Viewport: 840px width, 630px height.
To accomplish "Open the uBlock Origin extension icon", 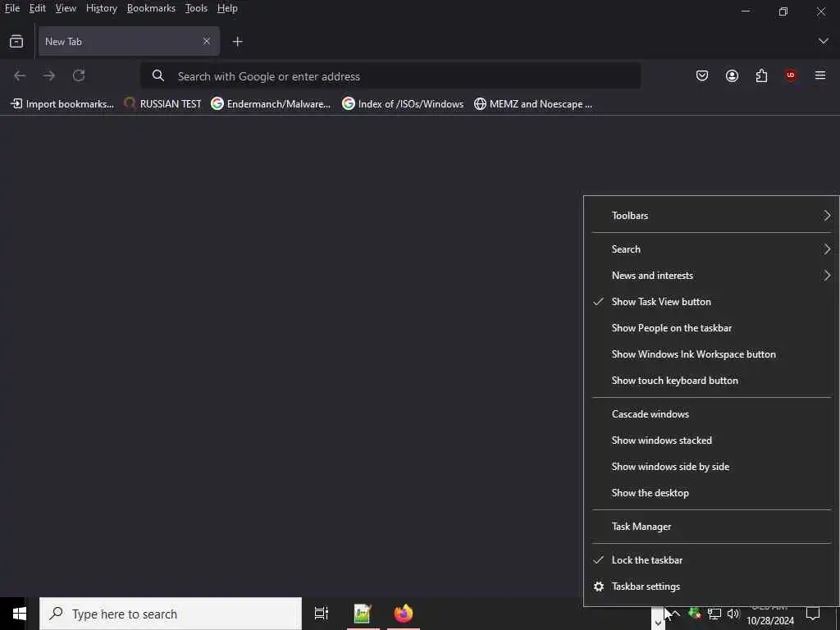I will tap(791, 75).
